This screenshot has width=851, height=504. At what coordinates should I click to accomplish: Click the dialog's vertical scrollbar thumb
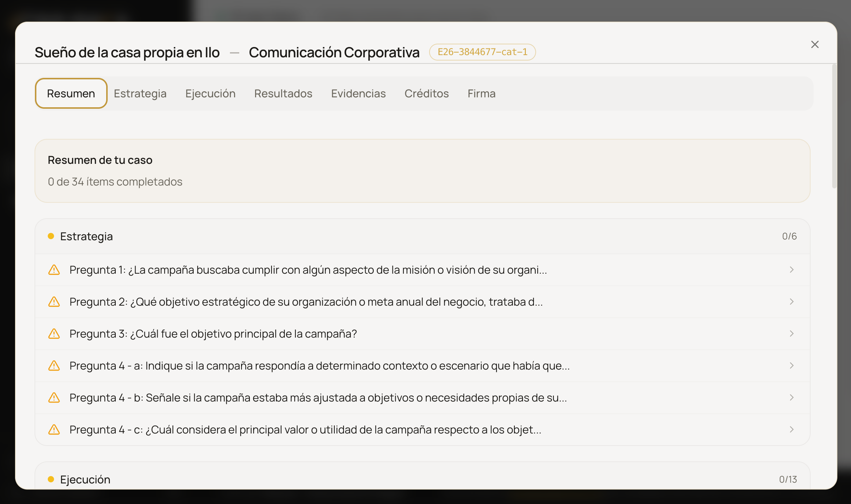click(x=834, y=126)
